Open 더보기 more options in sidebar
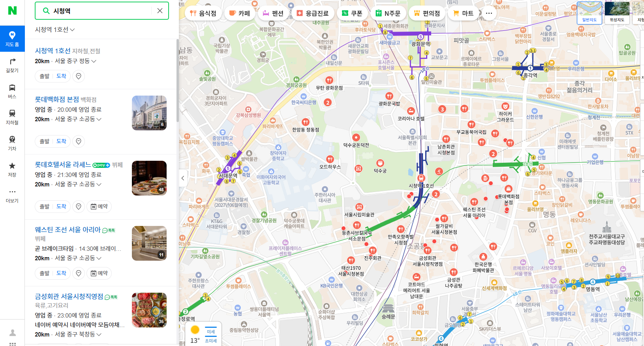The width and height of the screenshot is (644, 346). coord(12,196)
